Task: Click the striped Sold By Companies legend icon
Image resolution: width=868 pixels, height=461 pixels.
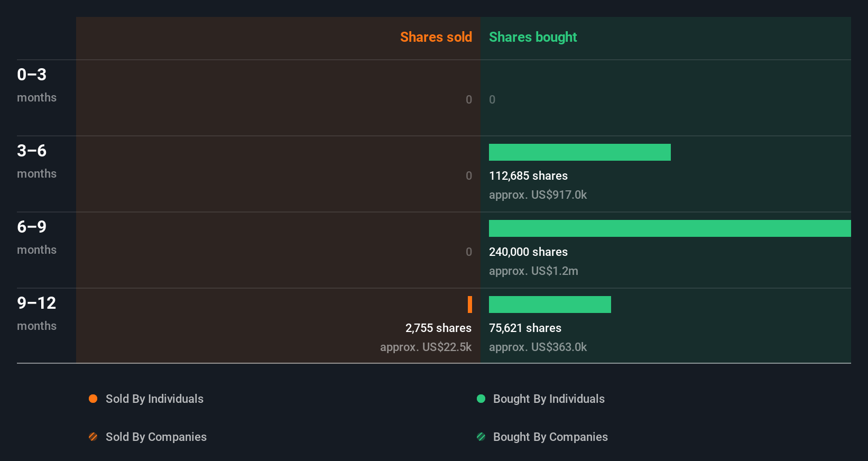Action: [93, 437]
